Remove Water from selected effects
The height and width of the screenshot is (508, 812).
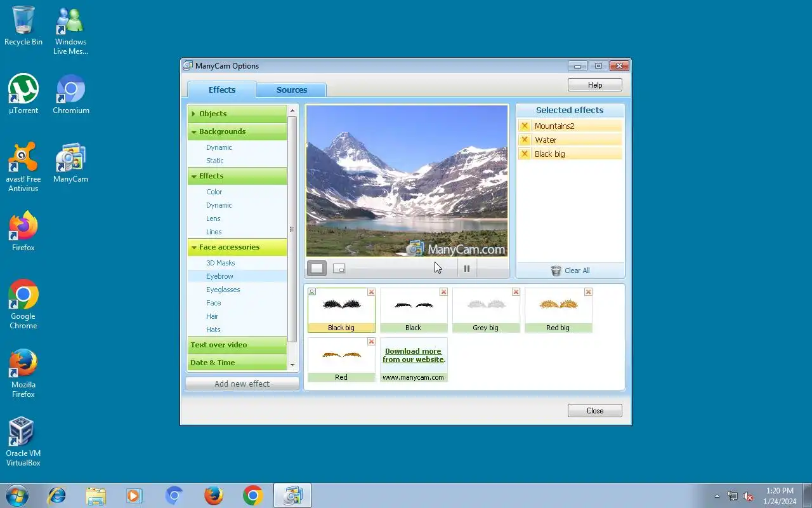click(525, 140)
